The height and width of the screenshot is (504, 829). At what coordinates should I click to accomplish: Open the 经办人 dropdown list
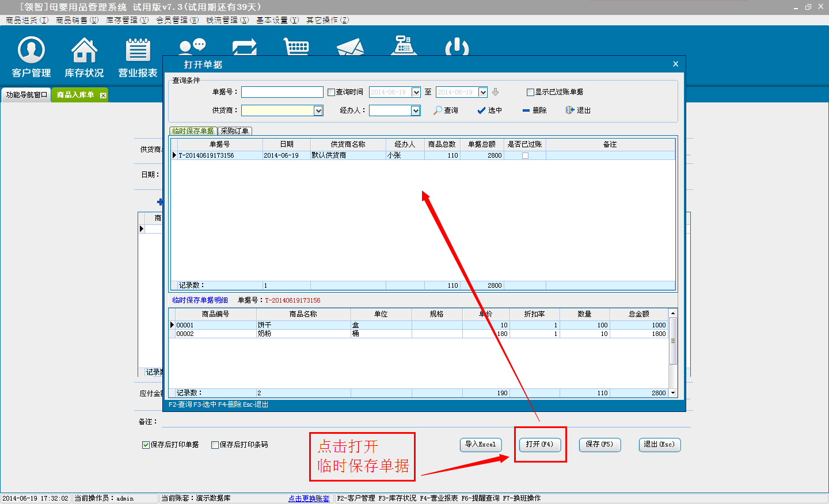click(416, 110)
